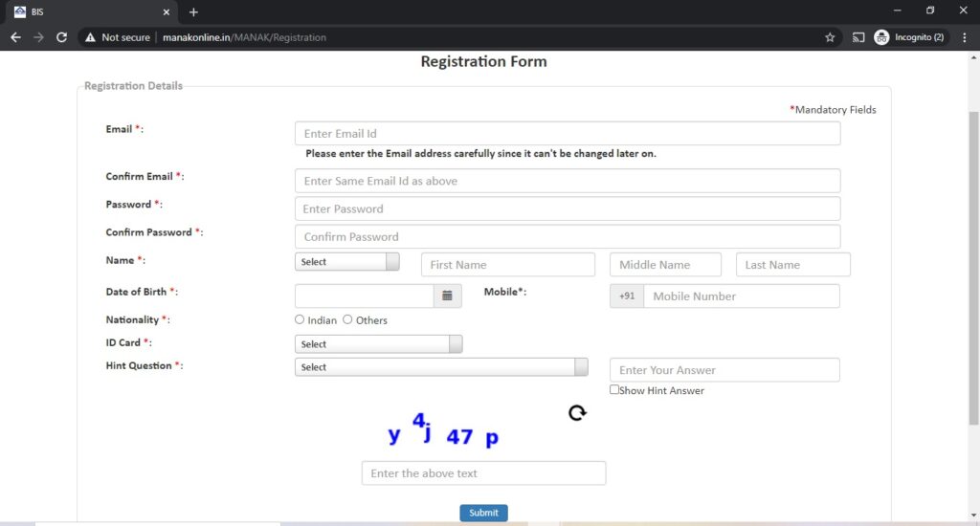Click the page vertical scrollbar
This screenshot has height=526, width=980.
pyautogui.click(x=973, y=269)
